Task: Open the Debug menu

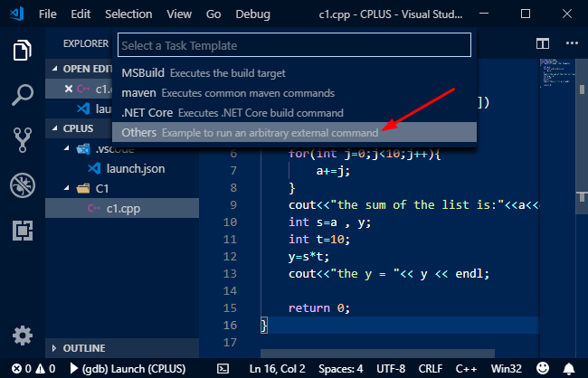Action: pyautogui.click(x=252, y=14)
